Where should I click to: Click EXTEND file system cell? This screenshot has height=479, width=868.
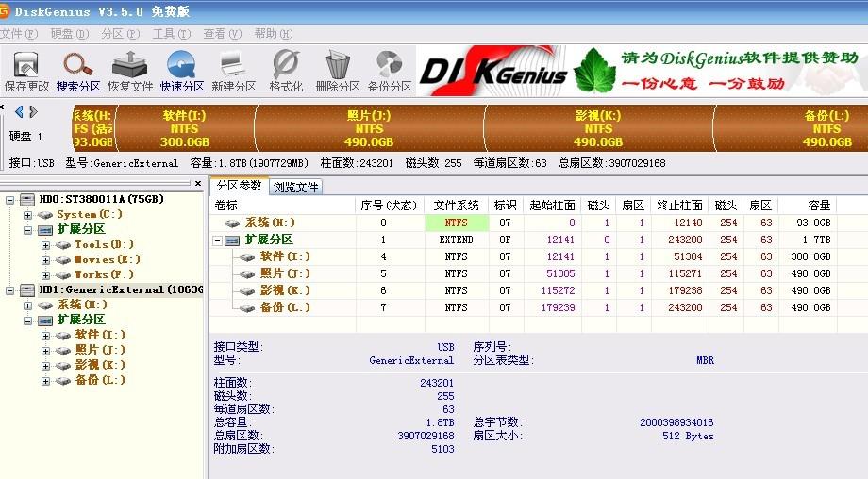(x=457, y=240)
